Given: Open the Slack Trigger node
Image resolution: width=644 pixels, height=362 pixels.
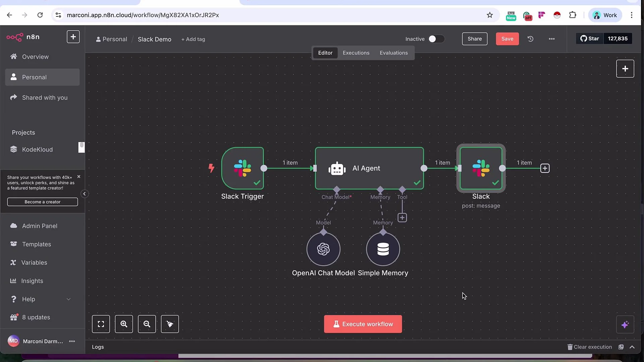Looking at the screenshot, I should click(243, 168).
